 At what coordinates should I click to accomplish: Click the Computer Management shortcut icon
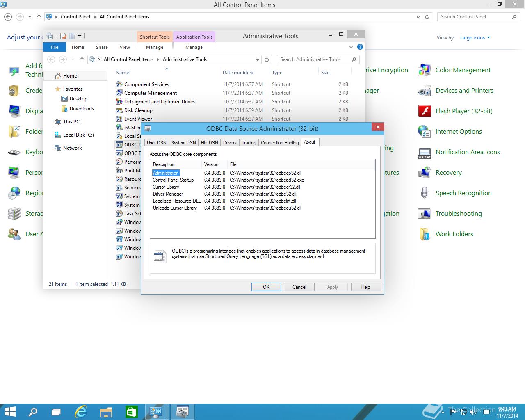click(119, 93)
